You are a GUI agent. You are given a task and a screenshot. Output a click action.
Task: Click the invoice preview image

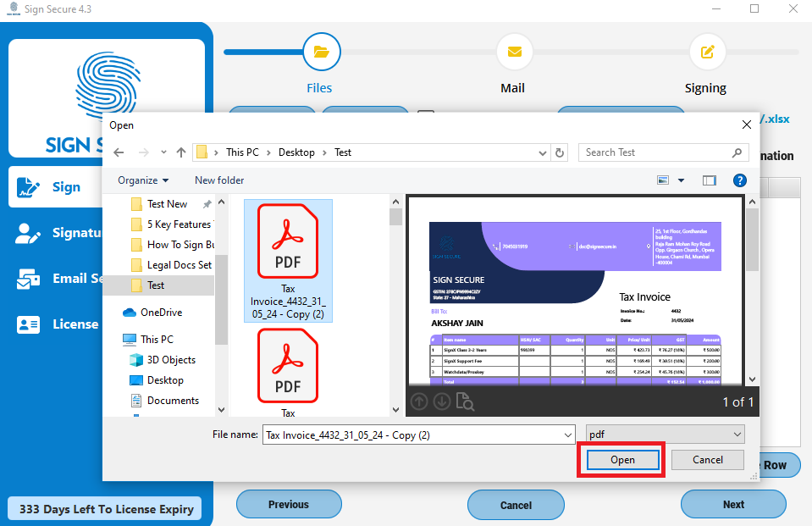[x=575, y=291]
